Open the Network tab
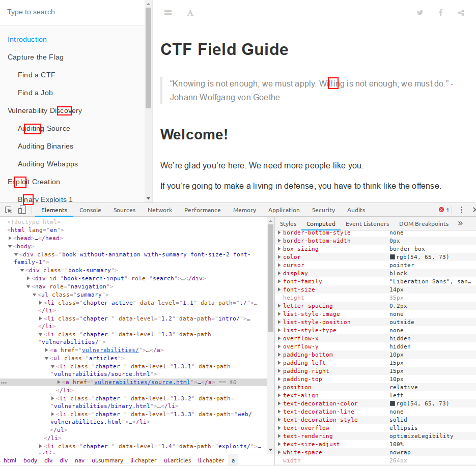The width and height of the screenshot is (476, 466). point(160,210)
